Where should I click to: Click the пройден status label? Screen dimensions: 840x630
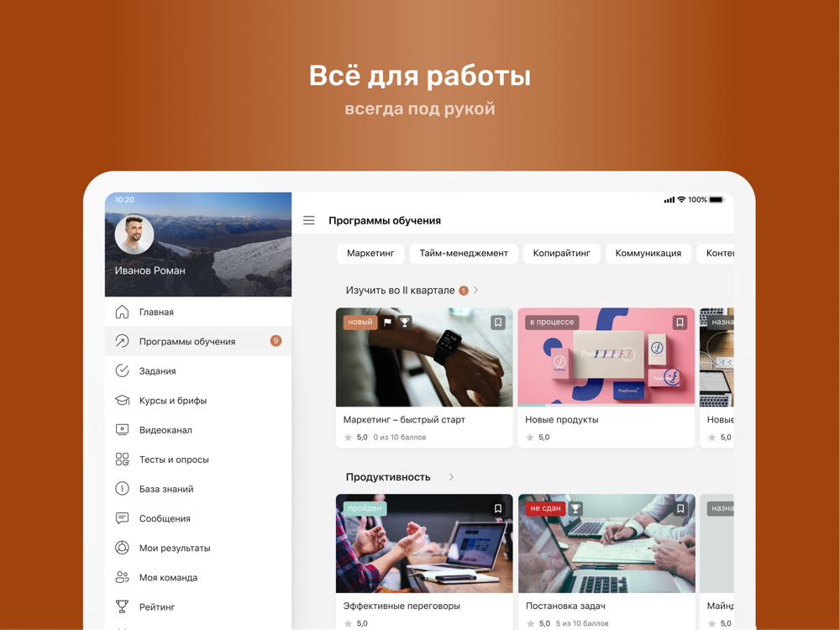(365, 508)
